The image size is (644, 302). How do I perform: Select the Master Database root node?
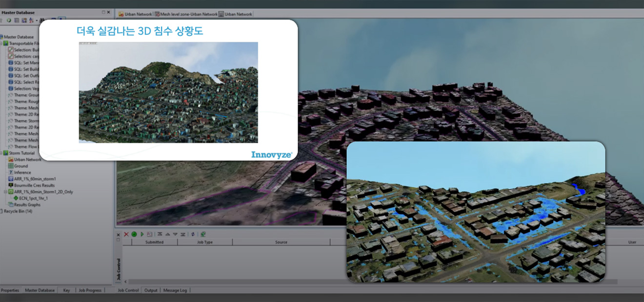coord(16,37)
